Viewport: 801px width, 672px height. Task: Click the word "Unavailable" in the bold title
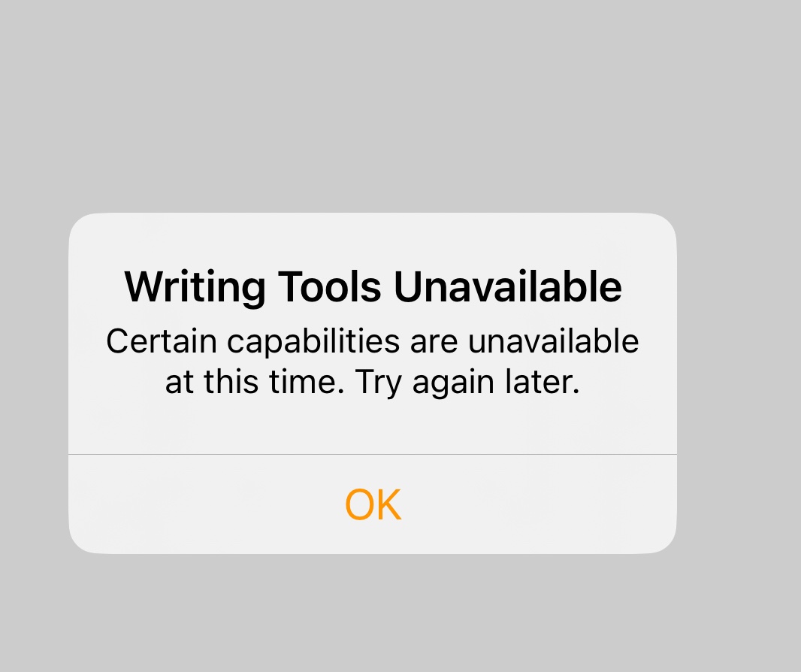coord(508,286)
